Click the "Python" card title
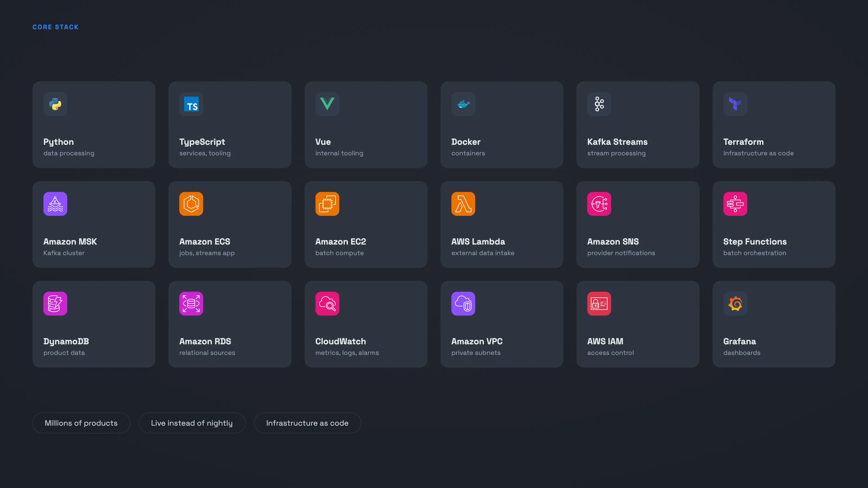The height and width of the screenshot is (488, 868). point(59,142)
